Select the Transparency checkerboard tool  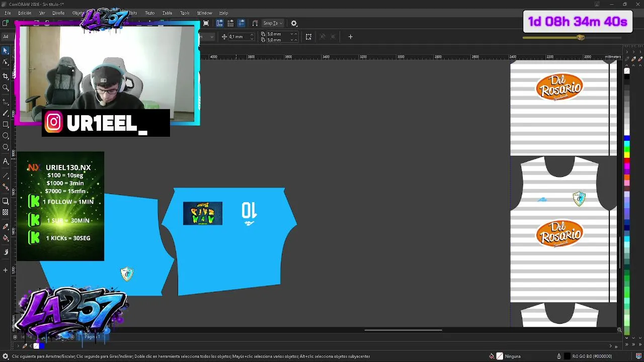[6, 212]
